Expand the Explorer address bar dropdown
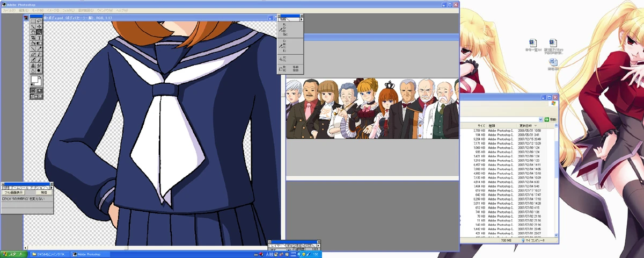644x258 pixels. (x=541, y=119)
